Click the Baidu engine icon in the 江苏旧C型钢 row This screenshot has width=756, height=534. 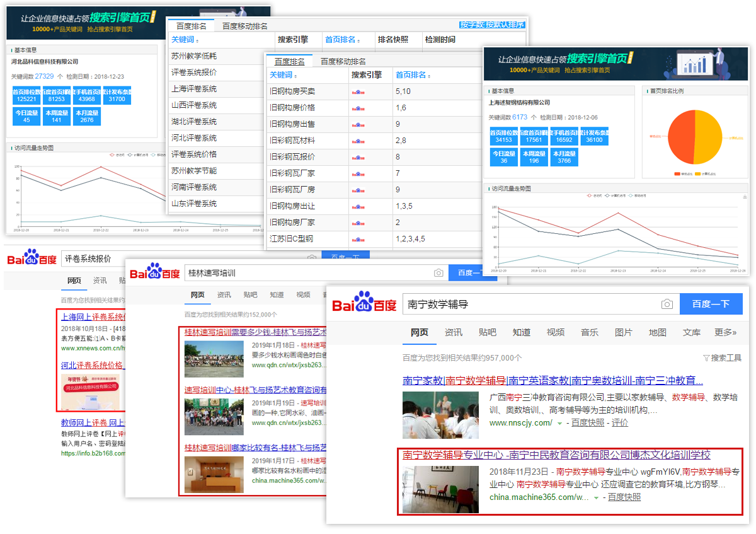[x=358, y=239]
